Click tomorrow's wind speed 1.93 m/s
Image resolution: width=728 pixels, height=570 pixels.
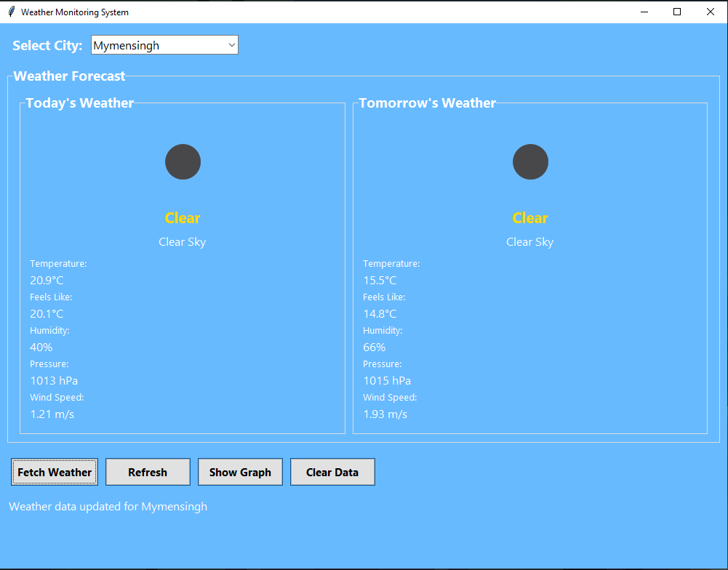coord(385,414)
